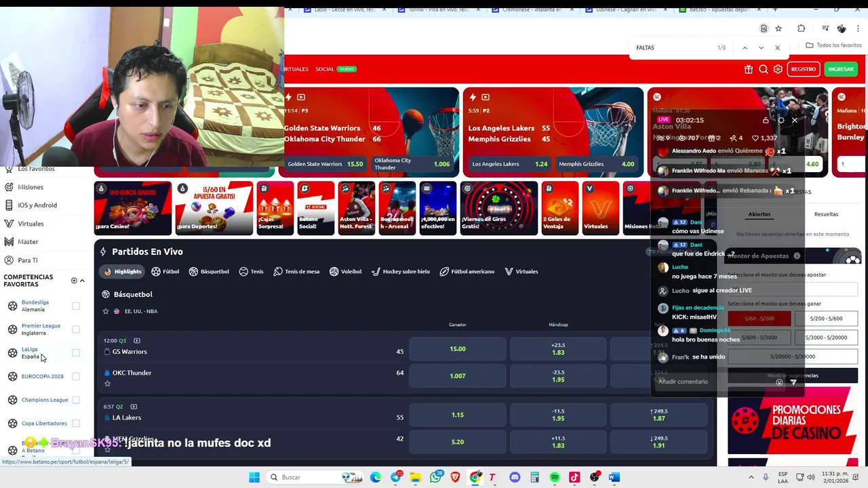The image size is (868, 488).
Task: Select the Fútbol americano filter
Action: click(467, 272)
